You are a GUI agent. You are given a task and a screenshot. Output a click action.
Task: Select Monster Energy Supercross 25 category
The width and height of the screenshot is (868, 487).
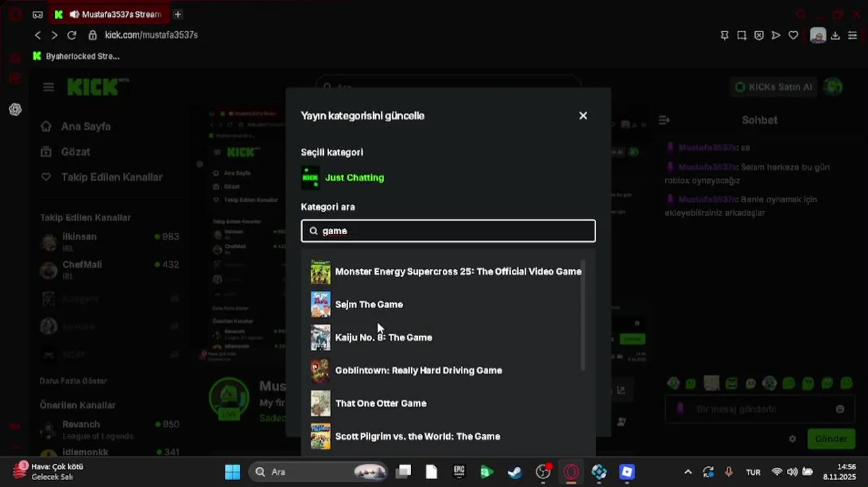click(445, 271)
